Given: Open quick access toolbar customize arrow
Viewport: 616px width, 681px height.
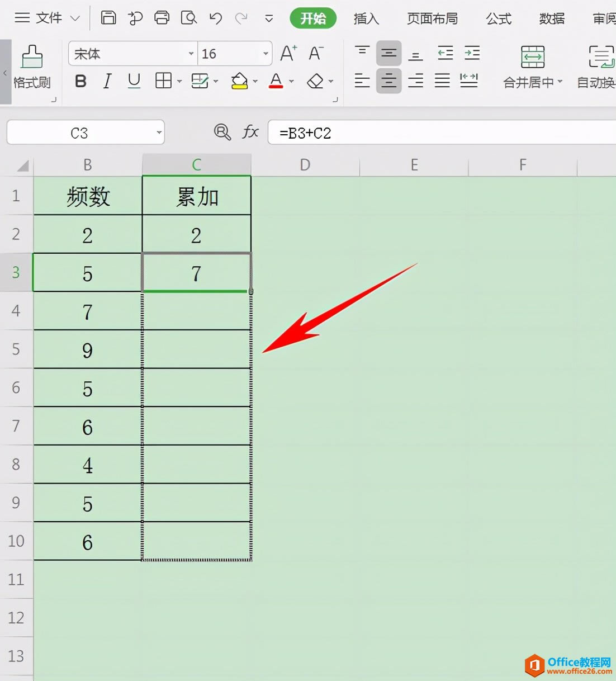Looking at the screenshot, I should [x=269, y=18].
